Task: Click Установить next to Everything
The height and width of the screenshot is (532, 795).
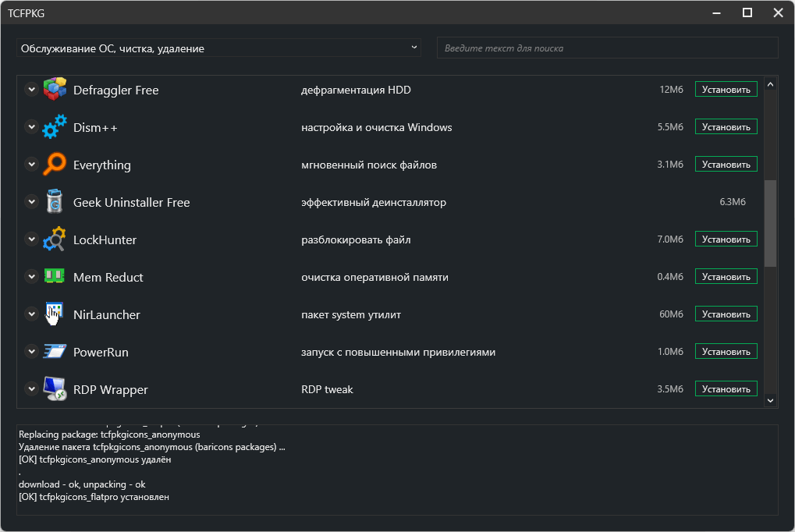Action: (x=726, y=165)
